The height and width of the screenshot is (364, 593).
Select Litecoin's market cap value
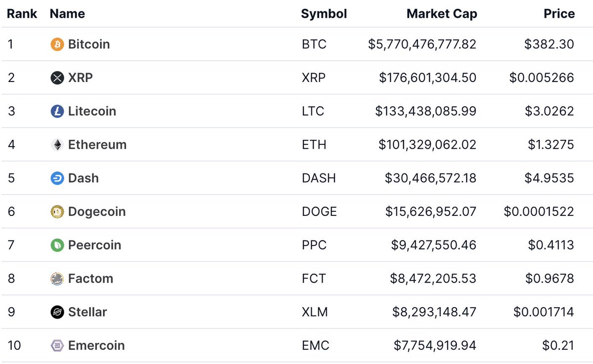425,112
